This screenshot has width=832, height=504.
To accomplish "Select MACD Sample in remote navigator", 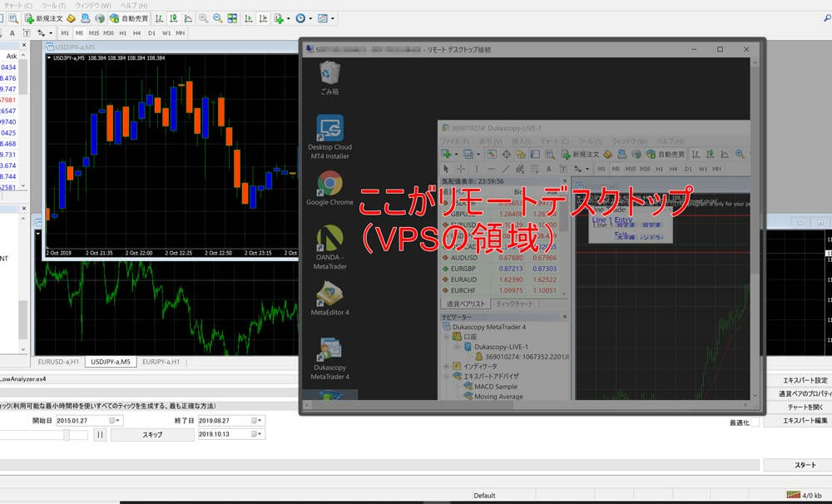I will (x=496, y=386).
